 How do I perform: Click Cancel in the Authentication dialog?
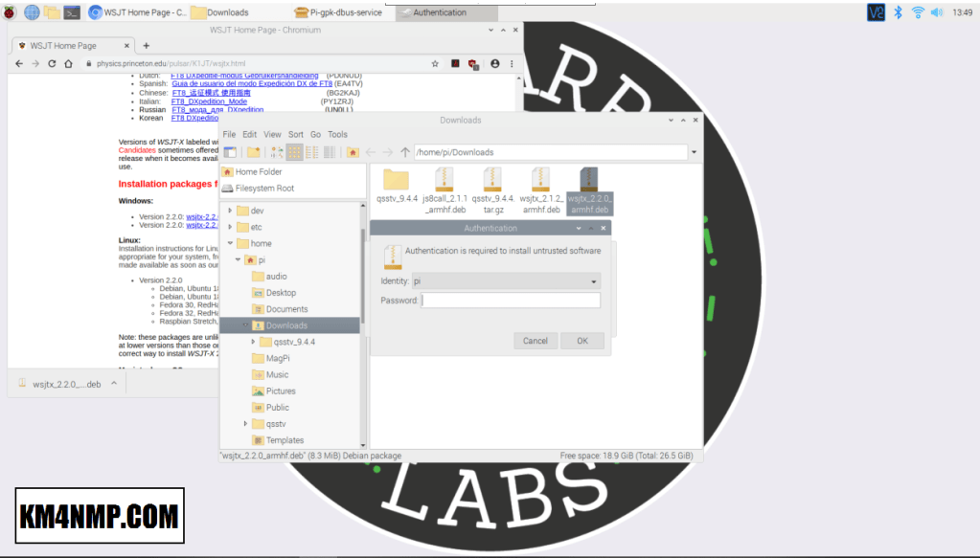click(x=536, y=341)
